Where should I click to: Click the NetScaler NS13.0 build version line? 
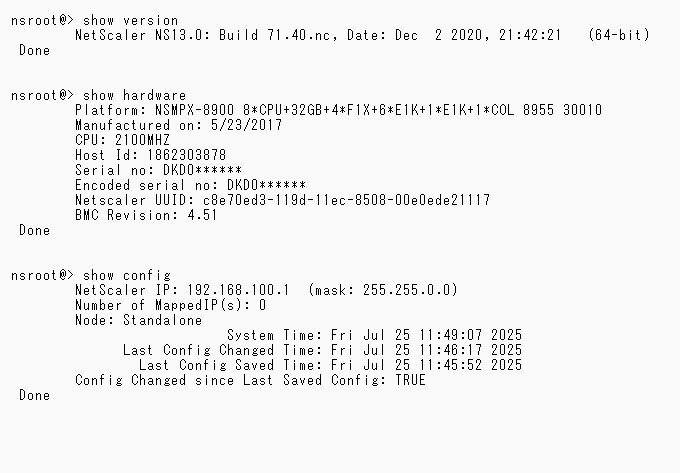click(x=362, y=35)
